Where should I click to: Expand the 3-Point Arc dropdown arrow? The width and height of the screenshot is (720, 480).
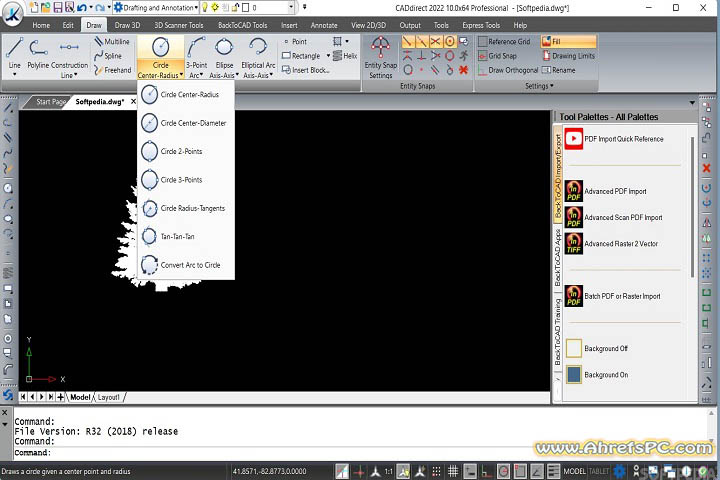(201, 75)
